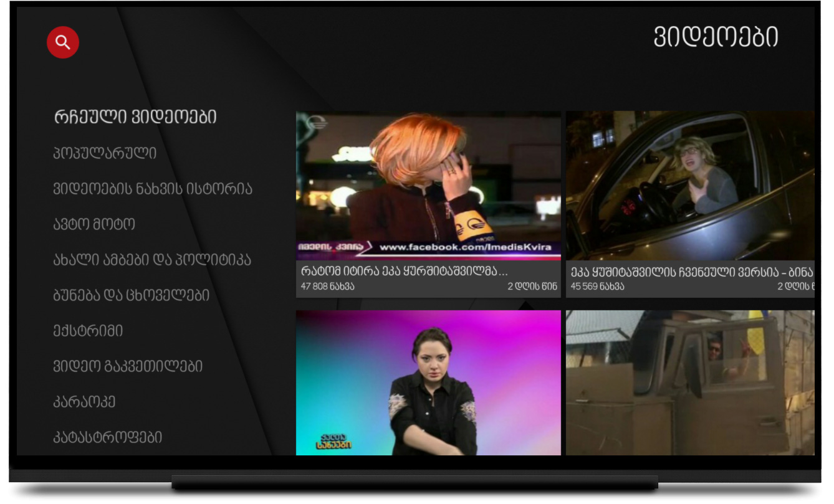
Task: Open ვიდეოების ნახვის ისტორია
Action: click(153, 189)
